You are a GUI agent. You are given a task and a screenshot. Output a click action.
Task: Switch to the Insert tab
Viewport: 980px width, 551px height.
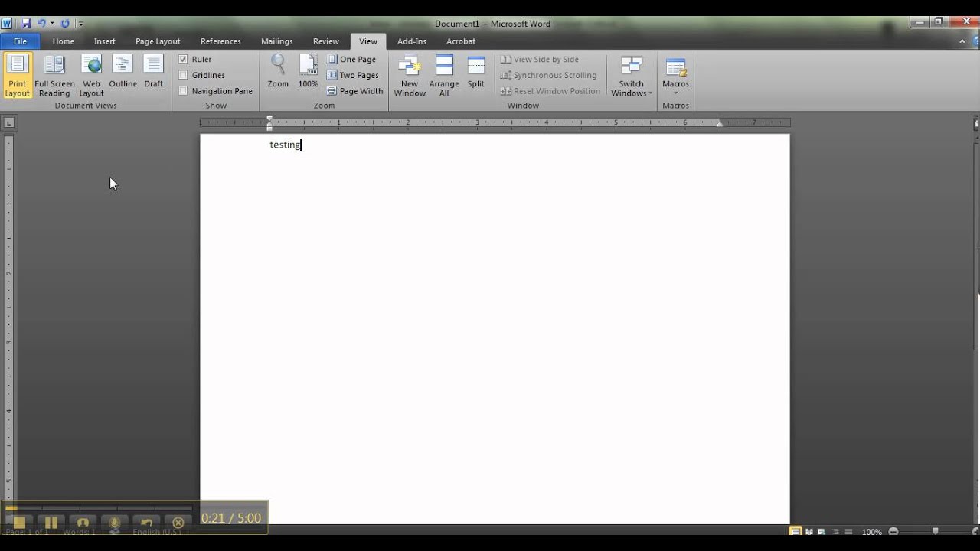[x=105, y=41]
